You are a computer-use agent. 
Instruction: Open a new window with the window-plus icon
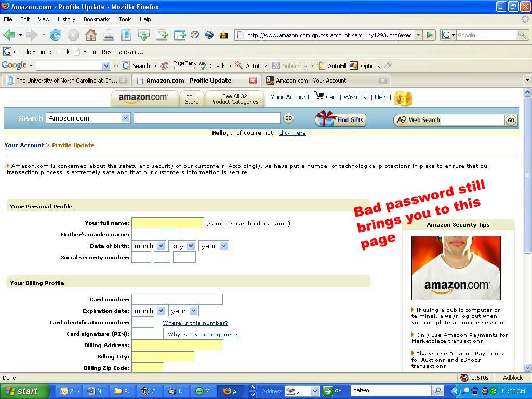(179, 35)
